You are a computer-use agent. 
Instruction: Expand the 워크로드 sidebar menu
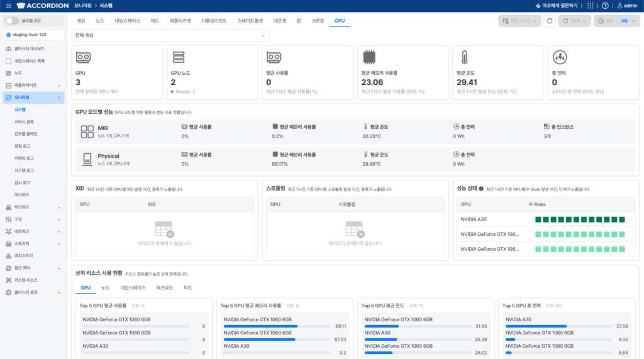pyautogui.click(x=33, y=207)
